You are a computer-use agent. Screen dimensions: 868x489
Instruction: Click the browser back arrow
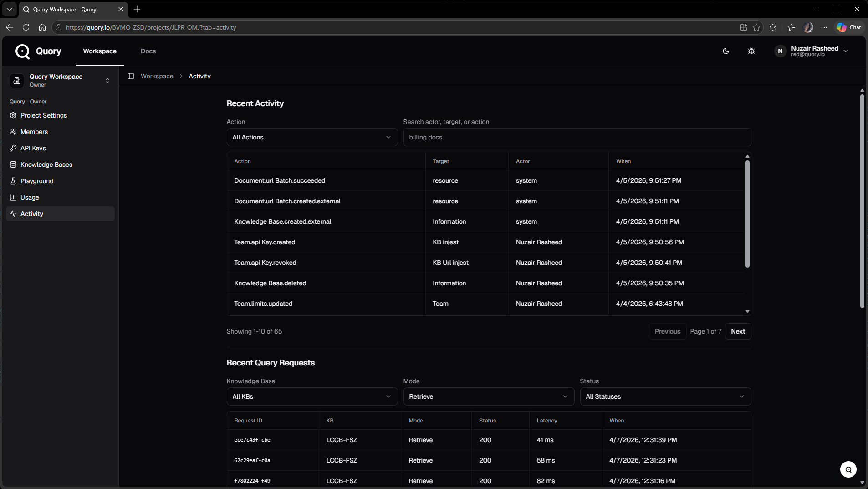click(x=10, y=27)
